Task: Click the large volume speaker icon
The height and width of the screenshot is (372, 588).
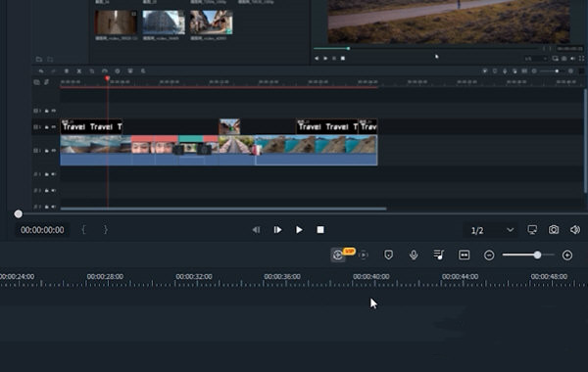Action: point(575,230)
